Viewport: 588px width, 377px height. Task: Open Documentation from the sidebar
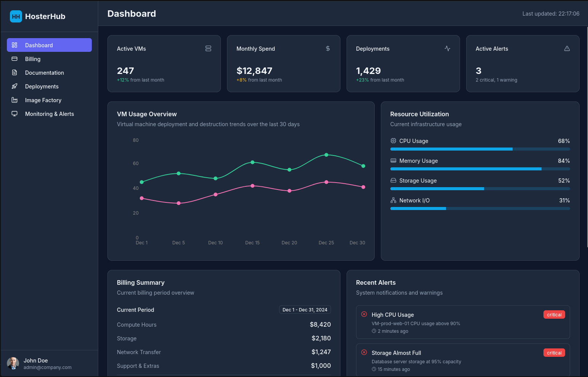(x=45, y=72)
